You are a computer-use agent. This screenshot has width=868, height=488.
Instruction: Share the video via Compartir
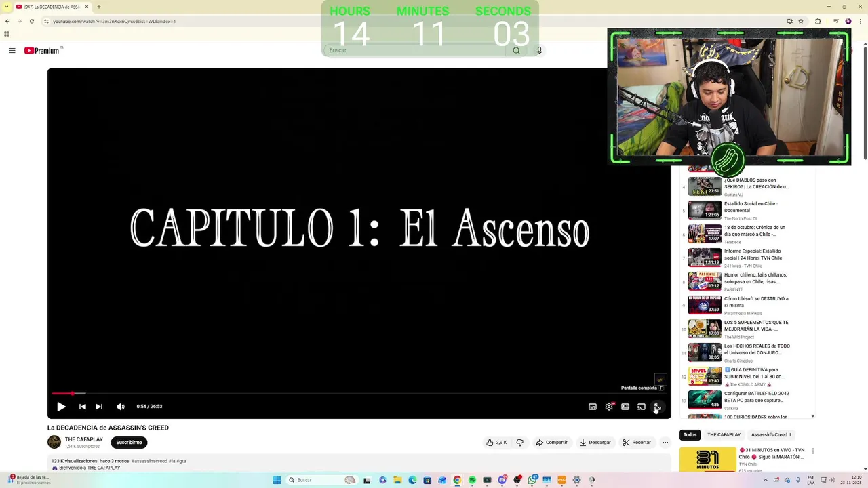pyautogui.click(x=551, y=443)
